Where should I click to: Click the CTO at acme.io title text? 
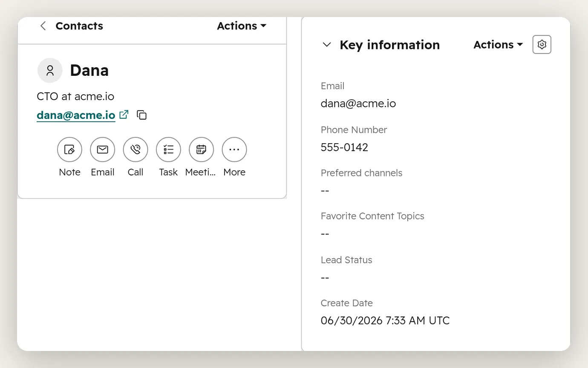pyautogui.click(x=75, y=96)
